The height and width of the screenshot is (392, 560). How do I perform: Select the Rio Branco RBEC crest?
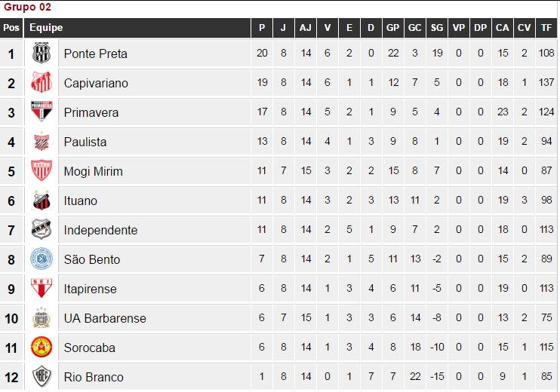click(x=42, y=376)
